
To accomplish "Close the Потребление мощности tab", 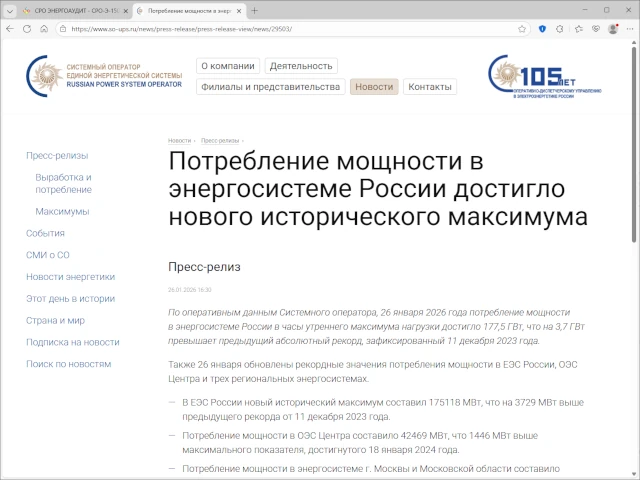I will pyautogui.click(x=240, y=11).
